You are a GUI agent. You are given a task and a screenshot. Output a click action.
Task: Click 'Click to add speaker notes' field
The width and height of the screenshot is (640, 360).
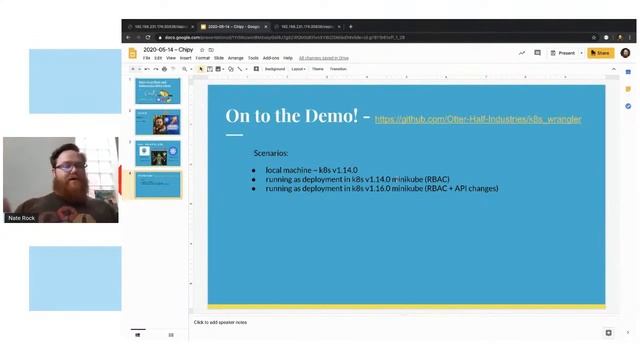coord(220,322)
